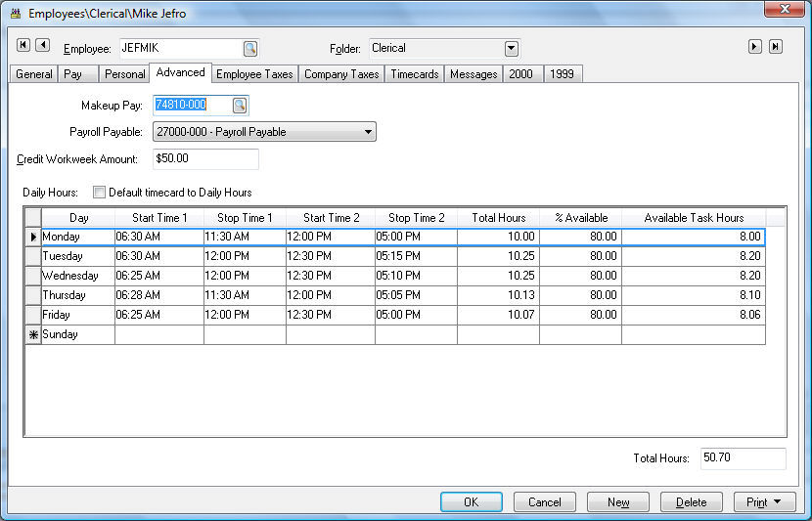
Task: Click the app icon in title bar
Action: pyautogui.click(x=14, y=14)
